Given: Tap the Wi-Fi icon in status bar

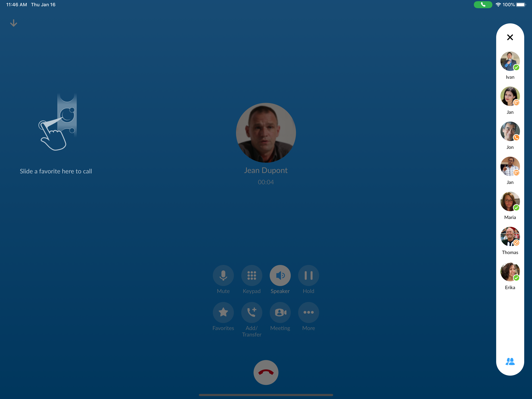Looking at the screenshot, I should point(498,4).
